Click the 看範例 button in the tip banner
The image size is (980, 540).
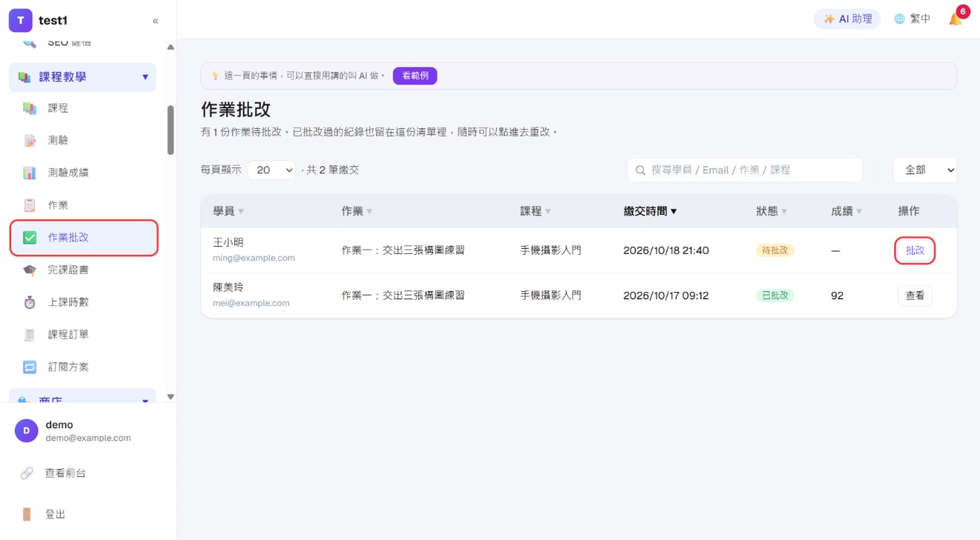(x=415, y=76)
